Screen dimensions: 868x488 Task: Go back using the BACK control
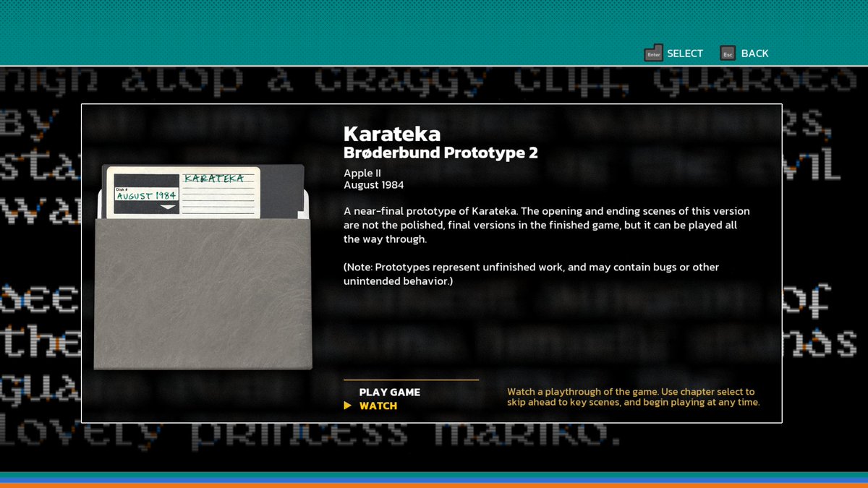click(x=755, y=53)
